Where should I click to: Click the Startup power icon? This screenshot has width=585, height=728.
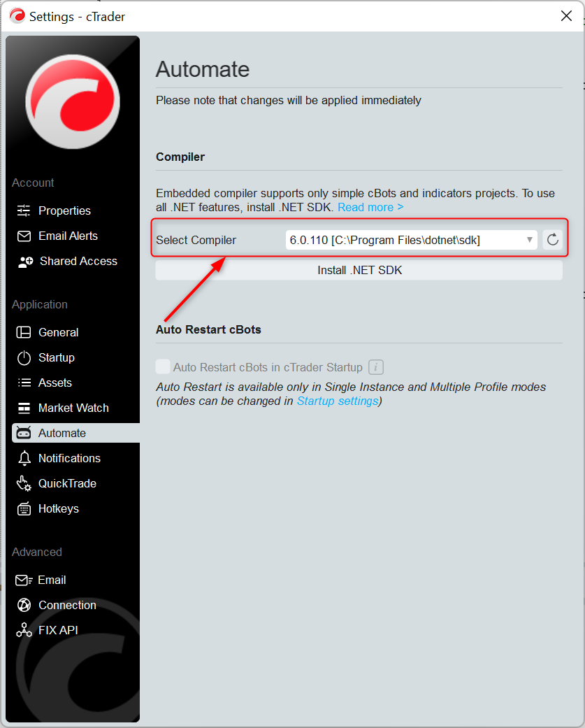point(24,357)
